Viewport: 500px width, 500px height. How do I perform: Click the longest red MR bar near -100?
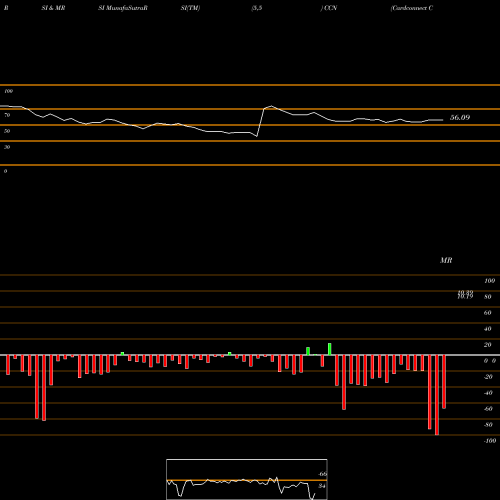point(437,395)
